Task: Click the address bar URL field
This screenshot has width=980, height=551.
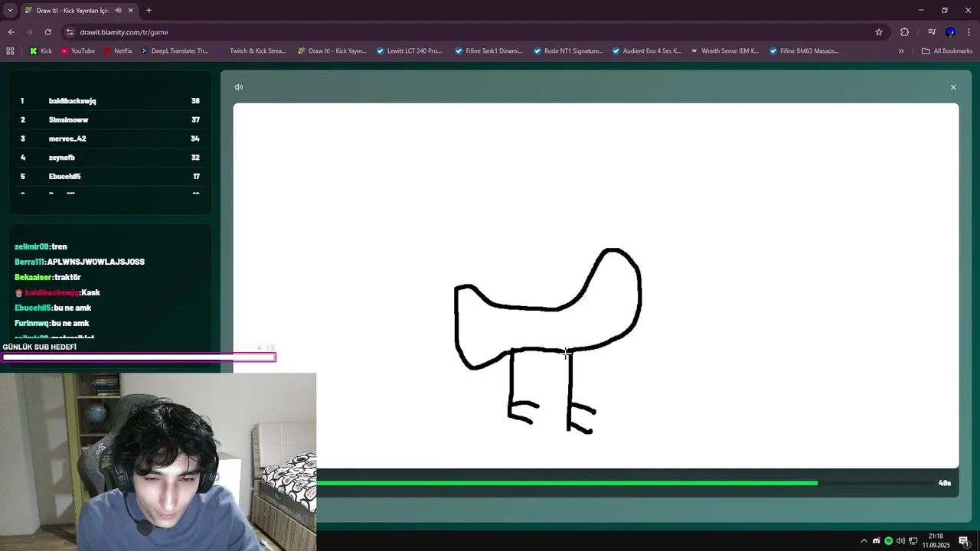Action: click(x=467, y=32)
